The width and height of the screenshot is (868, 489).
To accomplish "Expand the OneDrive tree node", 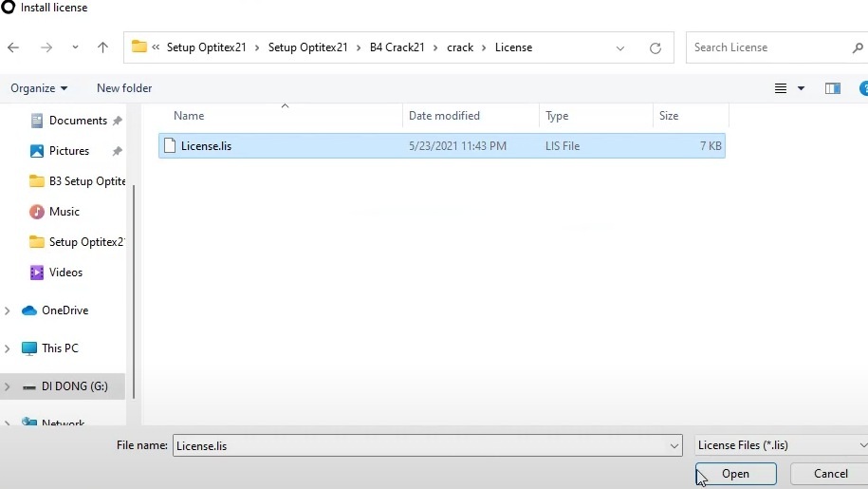I will (x=9, y=310).
